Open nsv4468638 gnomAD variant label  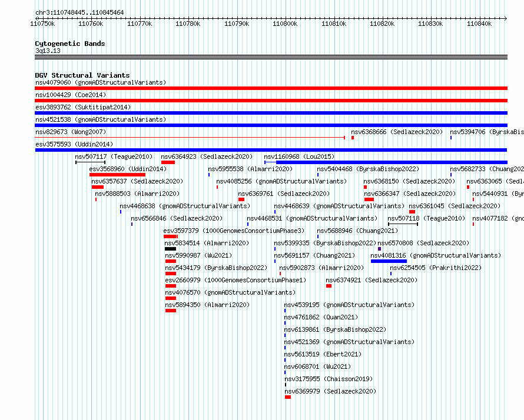185,206
